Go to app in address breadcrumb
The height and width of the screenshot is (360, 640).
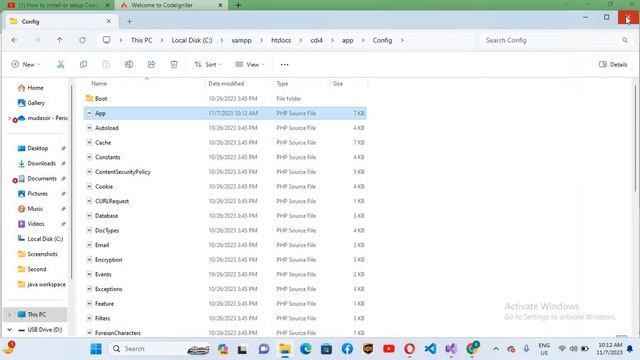(x=347, y=40)
